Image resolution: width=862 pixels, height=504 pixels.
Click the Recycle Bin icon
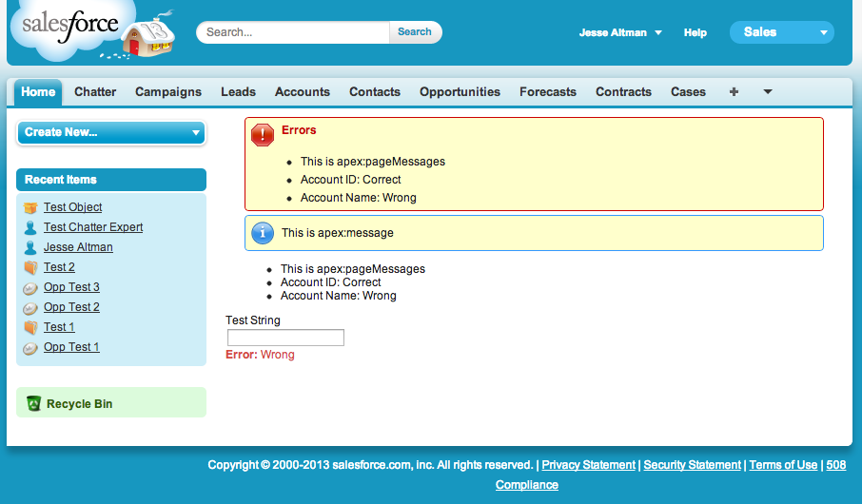[33, 403]
